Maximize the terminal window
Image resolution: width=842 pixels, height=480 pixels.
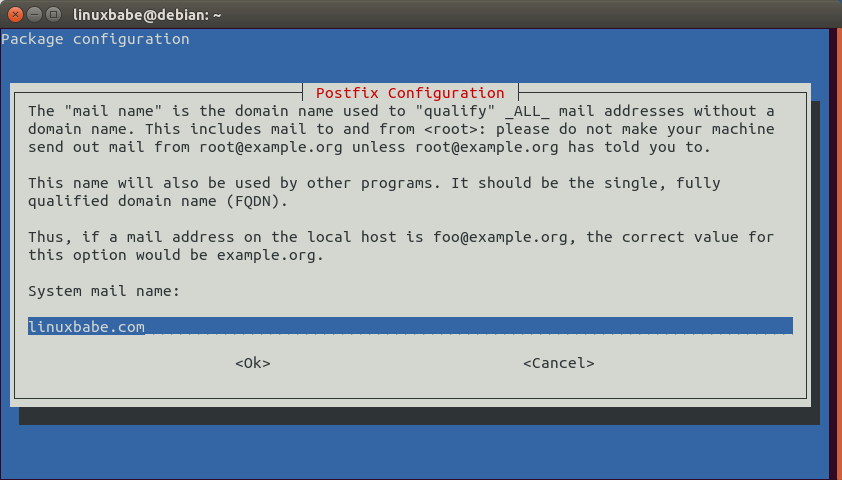tap(52, 14)
